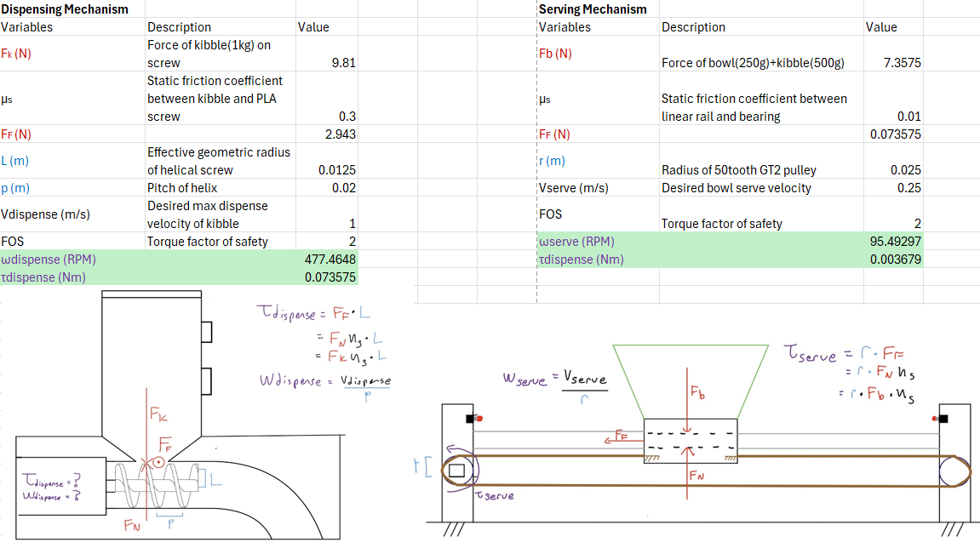Select the green ωdispense (RPM) label cell
980x542 pixels.
click(x=72, y=260)
